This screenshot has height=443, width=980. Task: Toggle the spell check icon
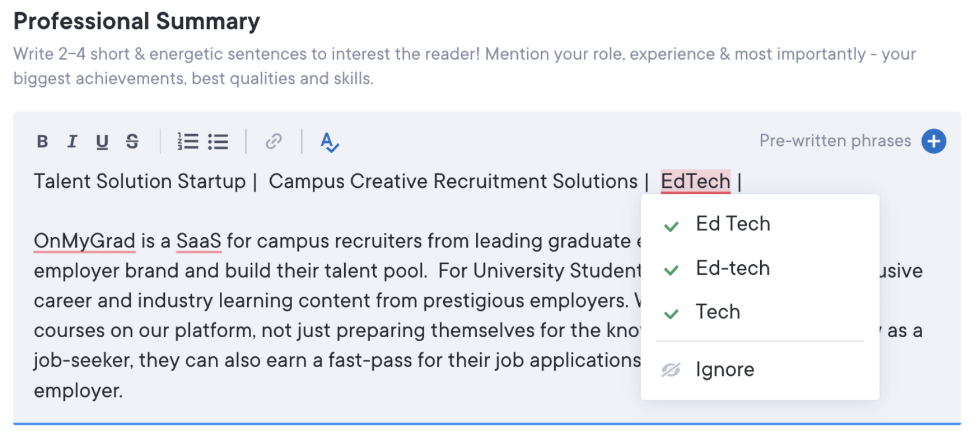point(329,142)
